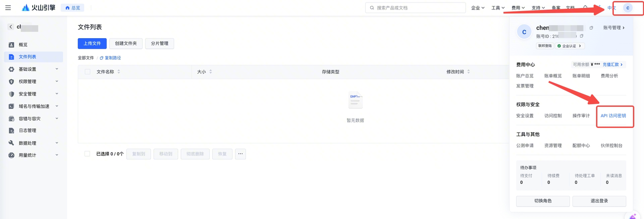Viewport: 644px width, 219px height.
Task: Open 操作审计
Action: tap(581, 116)
